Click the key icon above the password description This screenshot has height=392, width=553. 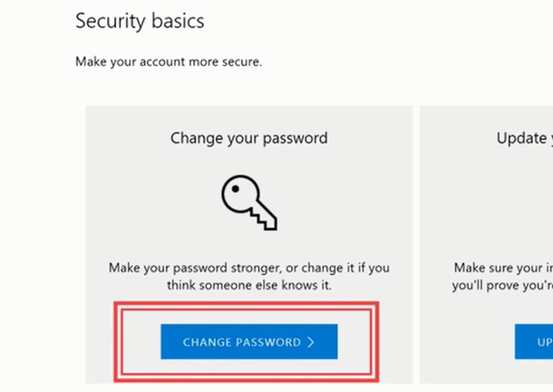[249, 203]
